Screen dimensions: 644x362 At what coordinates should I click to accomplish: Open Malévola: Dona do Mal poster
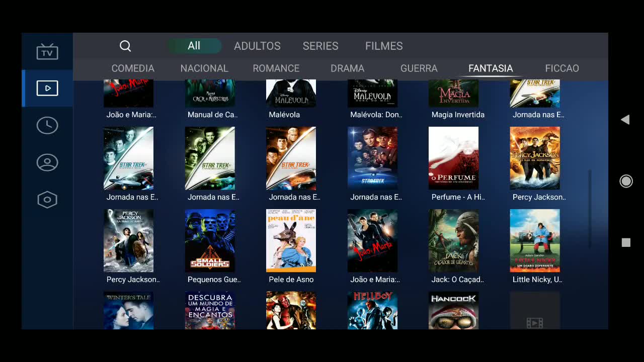coord(372,94)
